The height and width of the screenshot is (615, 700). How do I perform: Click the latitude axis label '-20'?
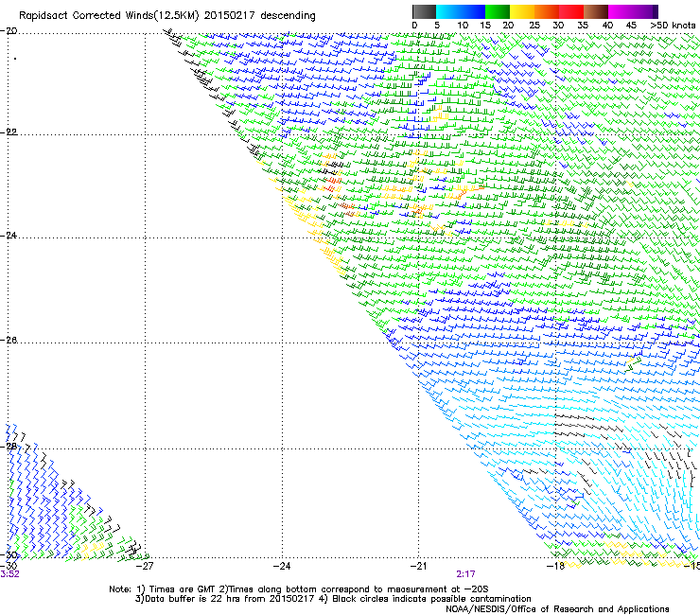(9, 31)
